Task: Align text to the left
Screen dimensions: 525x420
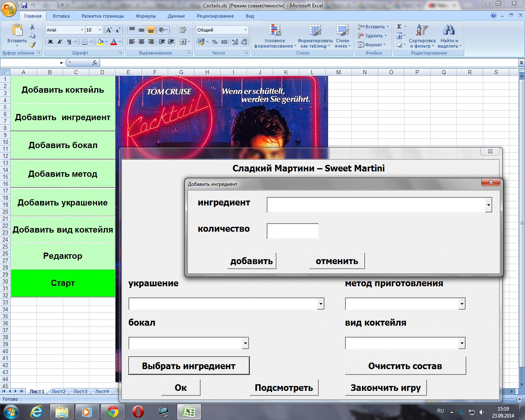Action: [x=132, y=42]
